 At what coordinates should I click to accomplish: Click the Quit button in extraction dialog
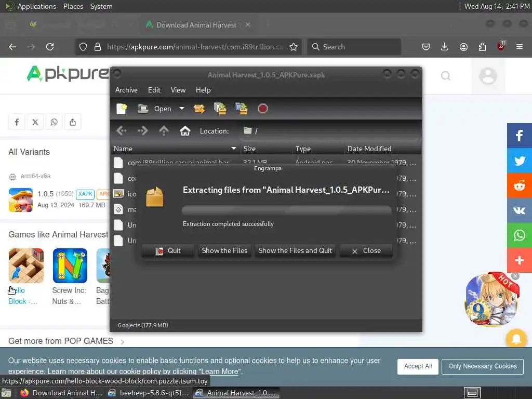(168, 251)
